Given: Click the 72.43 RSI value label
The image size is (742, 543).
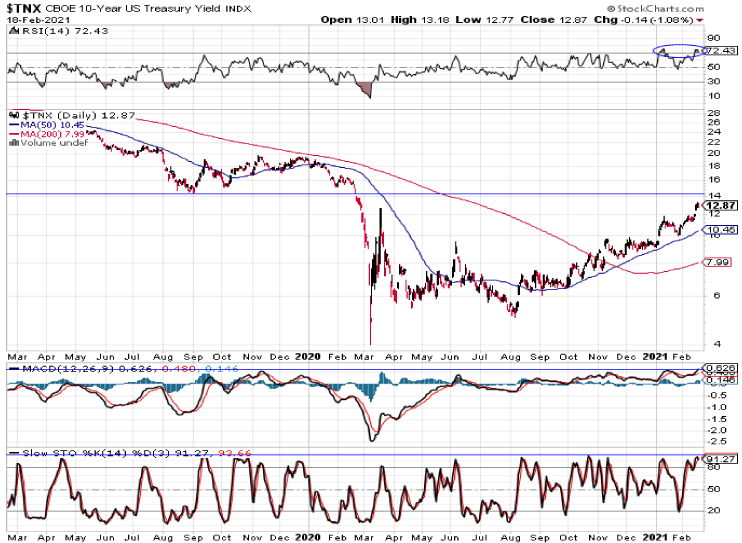Looking at the screenshot, I should point(722,50).
